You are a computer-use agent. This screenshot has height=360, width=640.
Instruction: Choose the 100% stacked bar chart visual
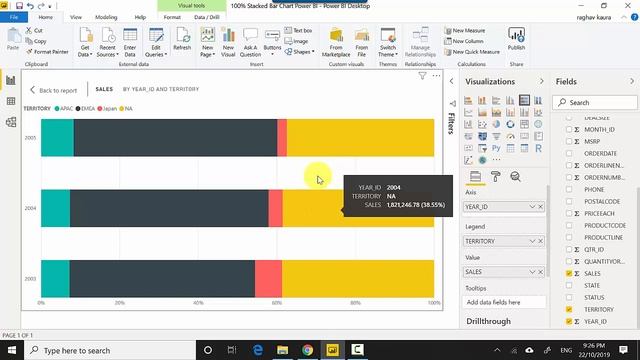[524, 100]
